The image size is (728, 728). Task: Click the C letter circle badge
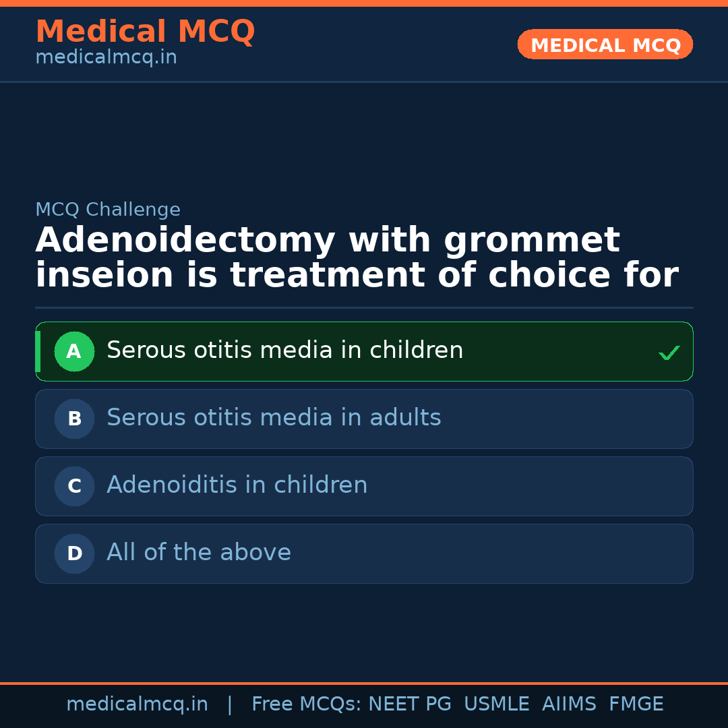click(74, 486)
